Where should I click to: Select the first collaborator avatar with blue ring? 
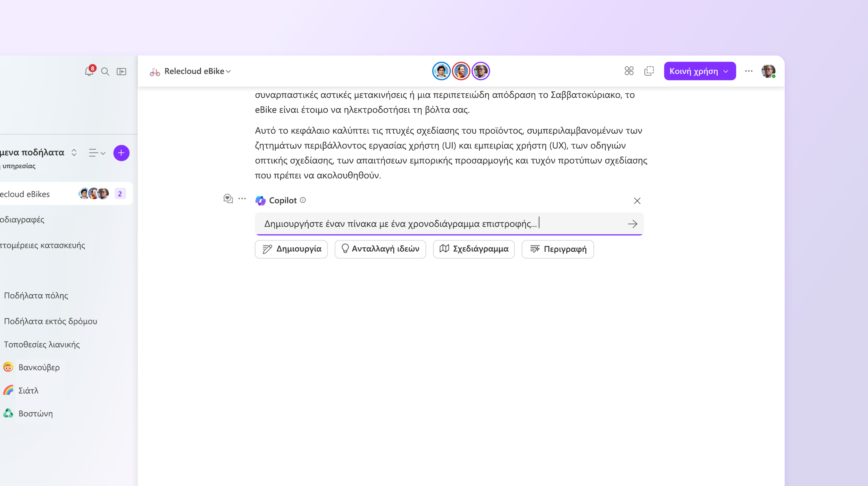pyautogui.click(x=441, y=71)
